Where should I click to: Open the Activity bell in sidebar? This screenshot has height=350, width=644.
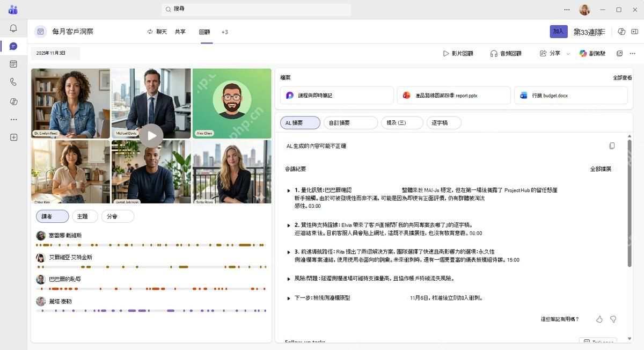point(13,28)
